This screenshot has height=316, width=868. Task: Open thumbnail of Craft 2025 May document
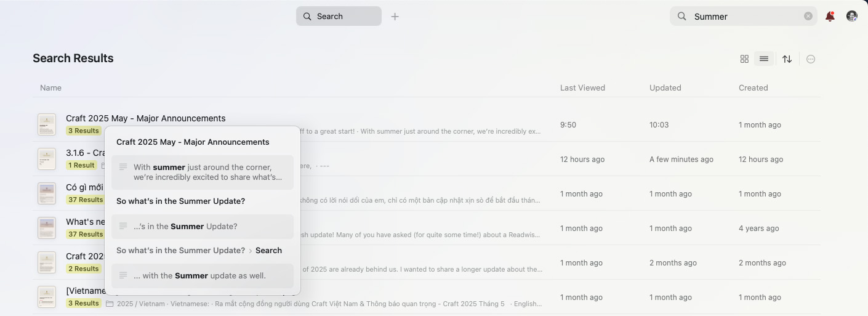point(47,124)
